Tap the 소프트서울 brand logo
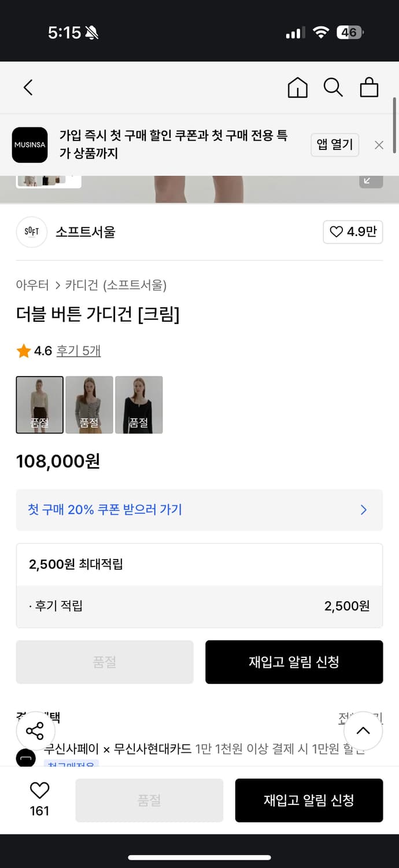 tap(31, 232)
